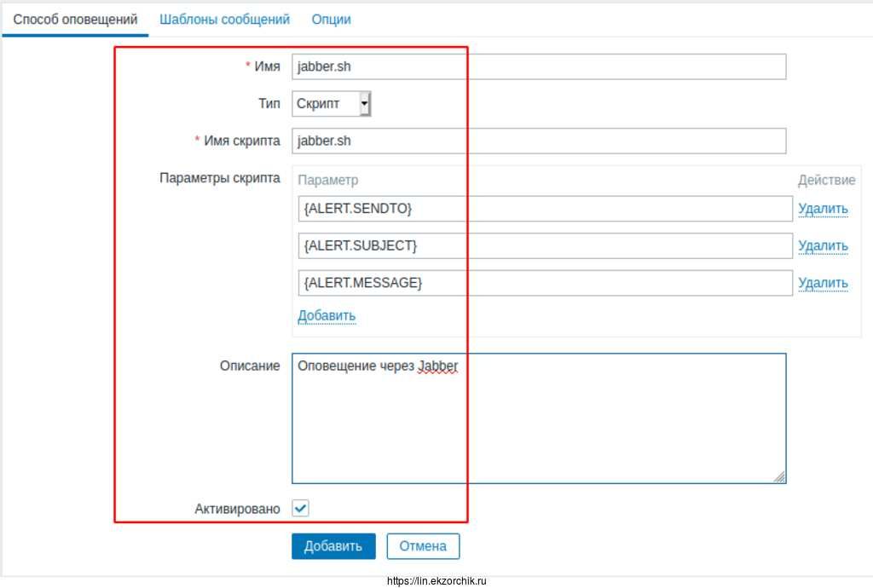Click the Отмена button
This screenshot has height=588, width=873.
pos(423,546)
